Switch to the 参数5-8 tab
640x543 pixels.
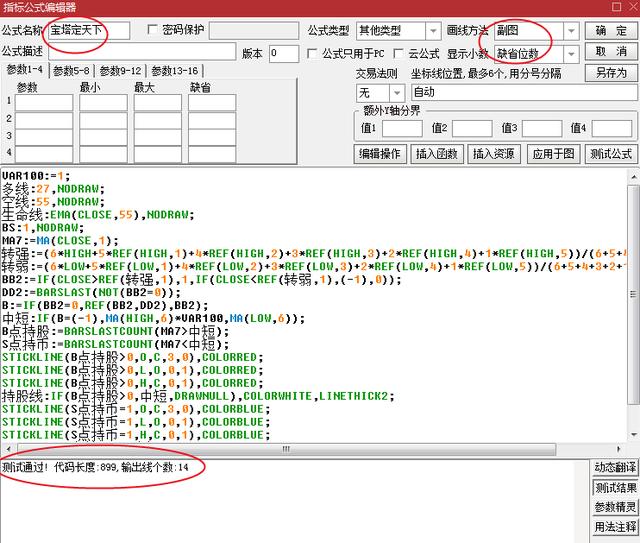(72, 71)
